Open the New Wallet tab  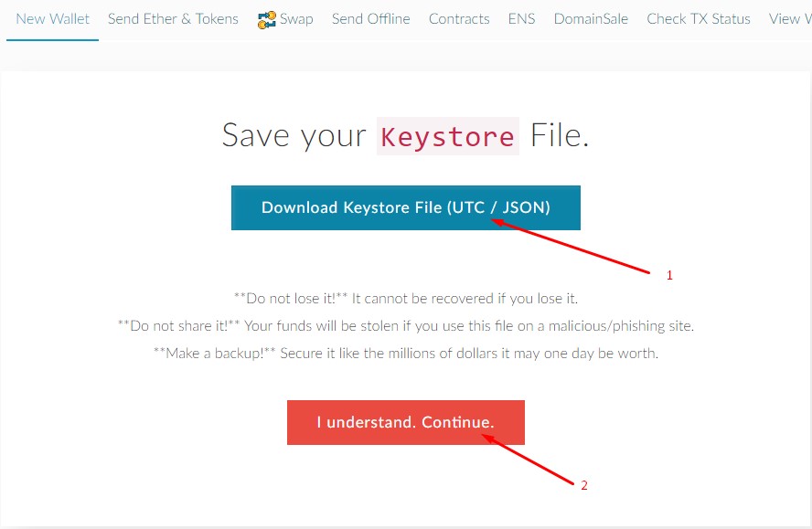click(x=52, y=18)
